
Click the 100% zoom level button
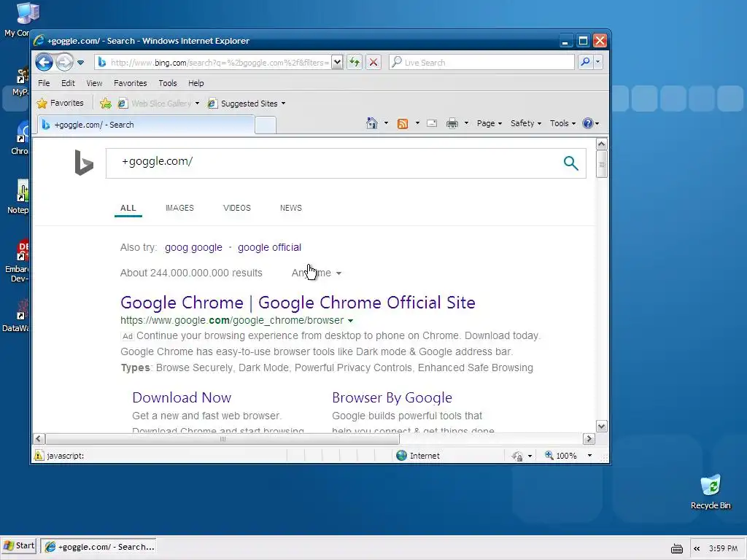[x=561, y=456]
